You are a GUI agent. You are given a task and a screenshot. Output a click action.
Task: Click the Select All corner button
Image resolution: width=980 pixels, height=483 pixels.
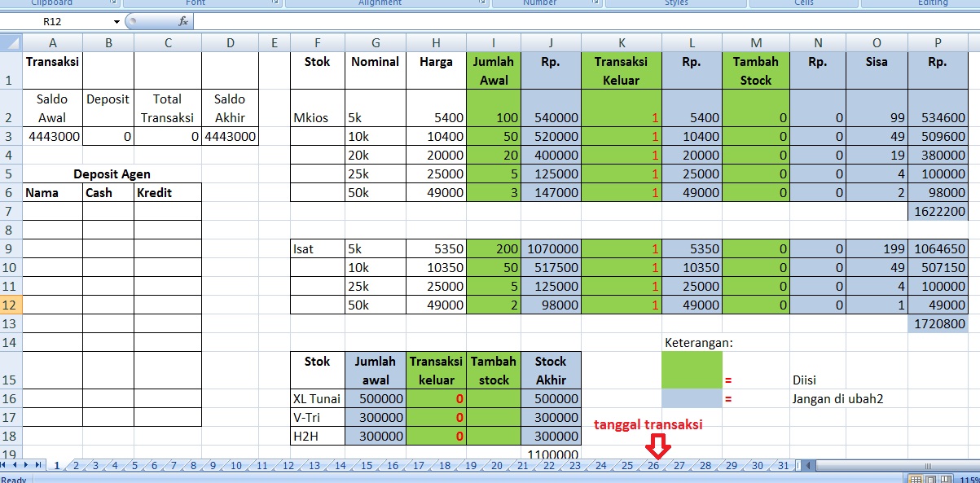(11, 42)
